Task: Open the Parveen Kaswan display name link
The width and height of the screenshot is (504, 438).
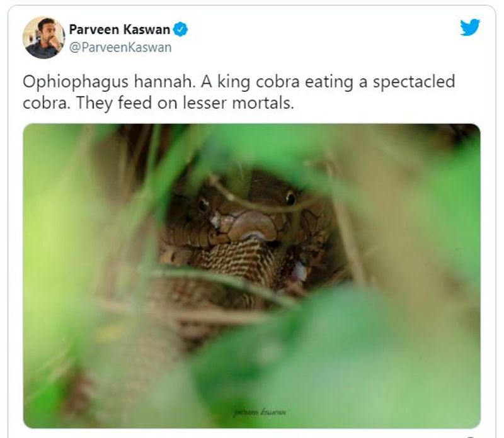Action: [x=120, y=30]
